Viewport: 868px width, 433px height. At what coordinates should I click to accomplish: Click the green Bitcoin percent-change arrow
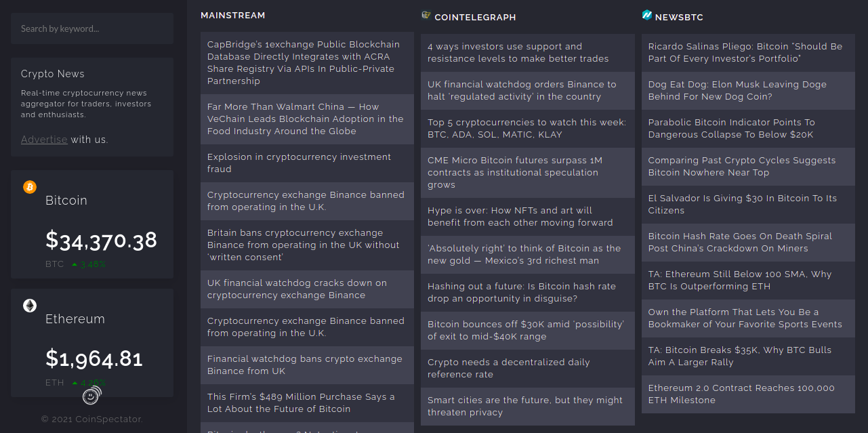(x=75, y=265)
